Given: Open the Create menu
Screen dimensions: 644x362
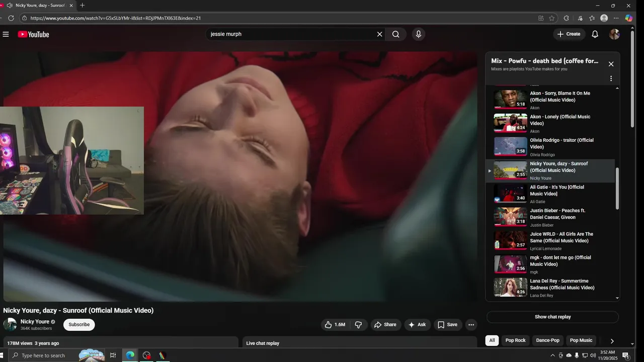Looking at the screenshot, I should 569,34.
